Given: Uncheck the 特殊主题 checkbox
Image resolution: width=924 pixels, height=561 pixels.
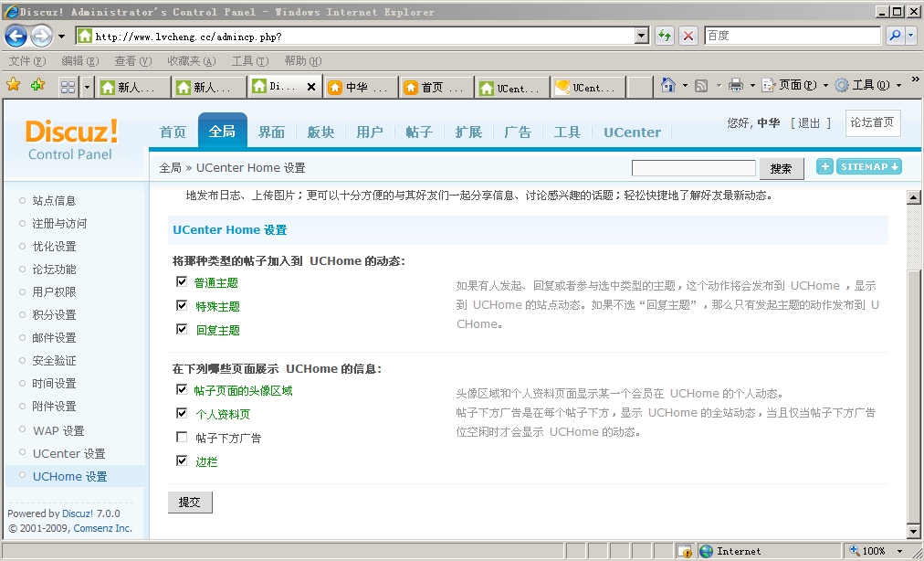Looking at the screenshot, I should click(x=182, y=305).
